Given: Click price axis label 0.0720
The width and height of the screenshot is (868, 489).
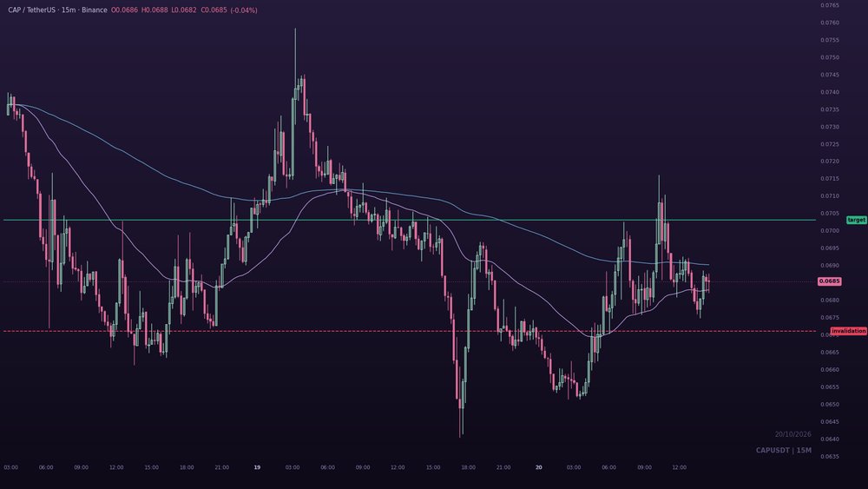Looking at the screenshot, I should coord(830,162).
